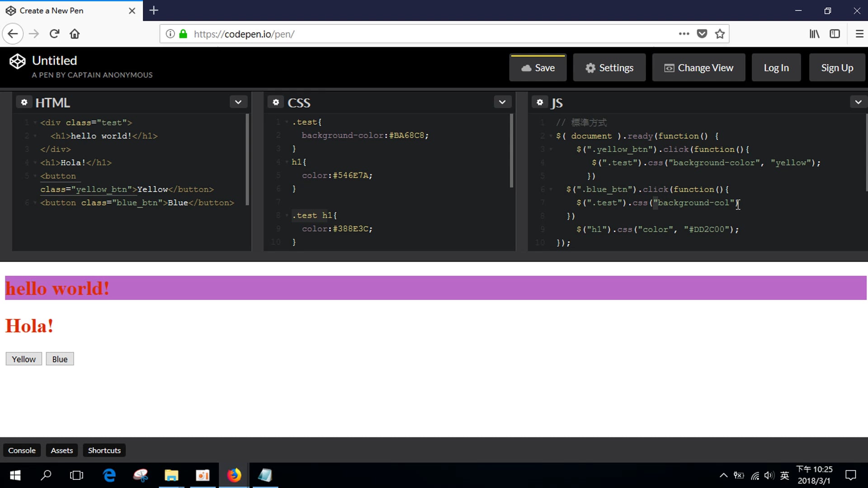Open Firefox hamburger menu
The height and width of the screenshot is (488, 868).
tap(859, 34)
